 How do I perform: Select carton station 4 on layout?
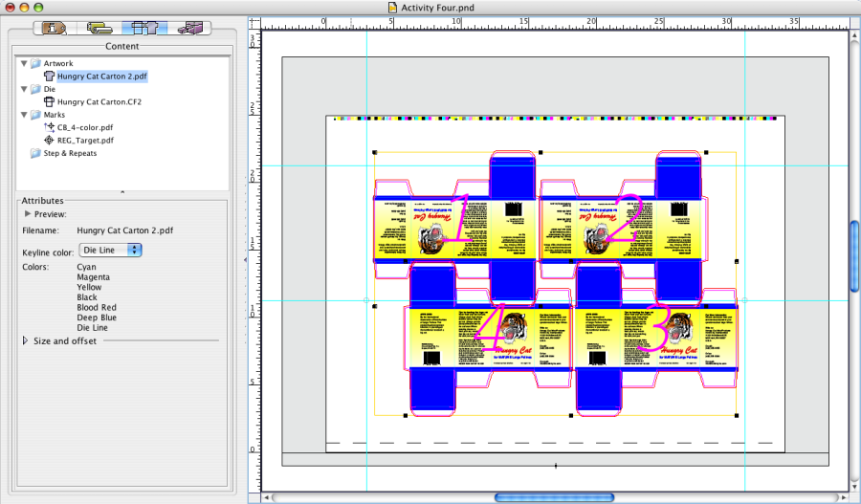click(489, 340)
